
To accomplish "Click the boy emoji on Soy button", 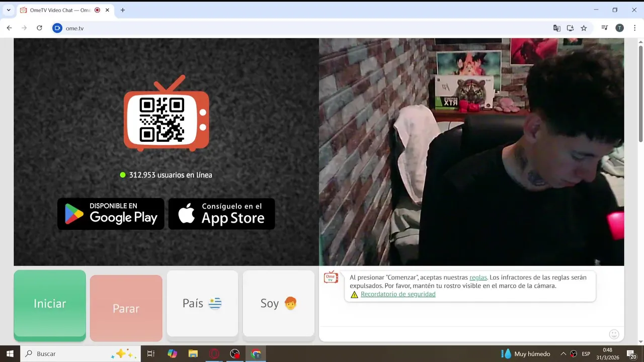I will (291, 303).
